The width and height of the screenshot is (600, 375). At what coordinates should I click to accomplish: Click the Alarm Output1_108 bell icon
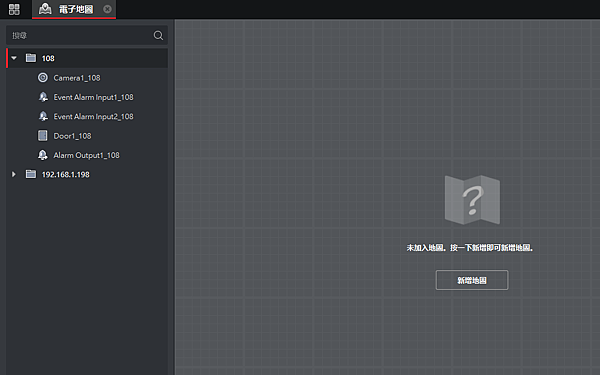click(x=43, y=155)
